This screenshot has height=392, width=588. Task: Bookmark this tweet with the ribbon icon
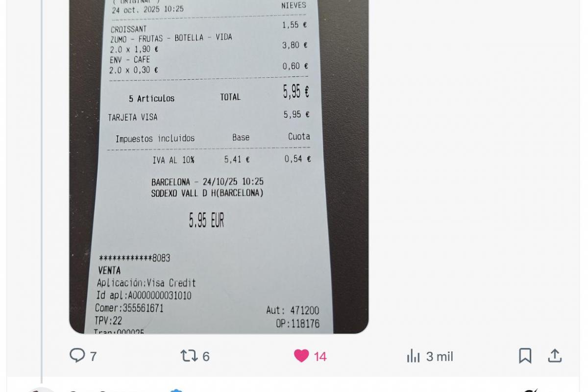[525, 356]
